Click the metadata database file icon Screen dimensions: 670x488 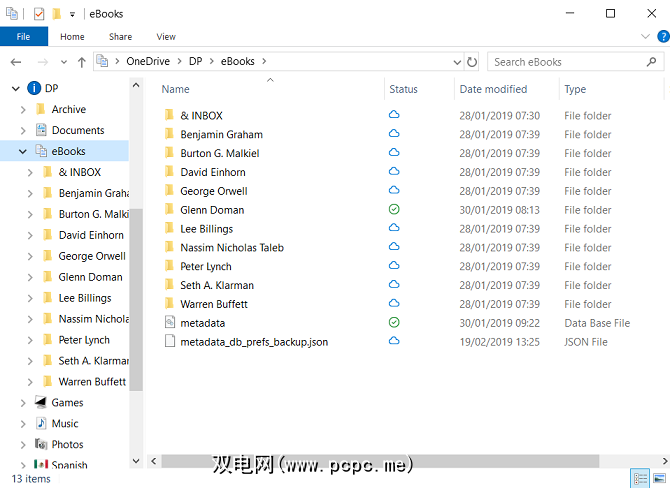coord(169,323)
